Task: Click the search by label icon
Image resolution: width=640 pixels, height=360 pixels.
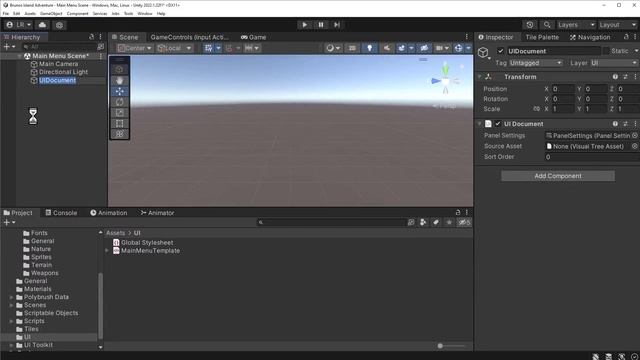Action: tap(436, 222)
